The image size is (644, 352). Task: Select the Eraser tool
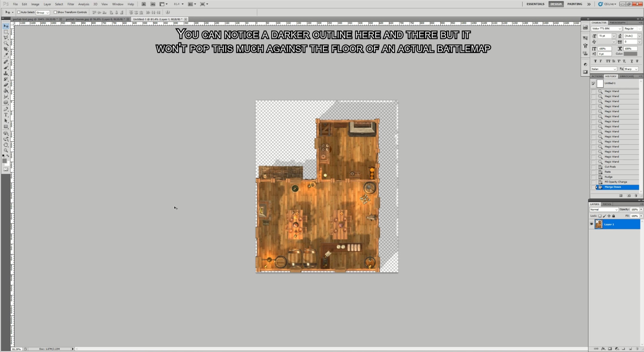[x=6, y=85]
